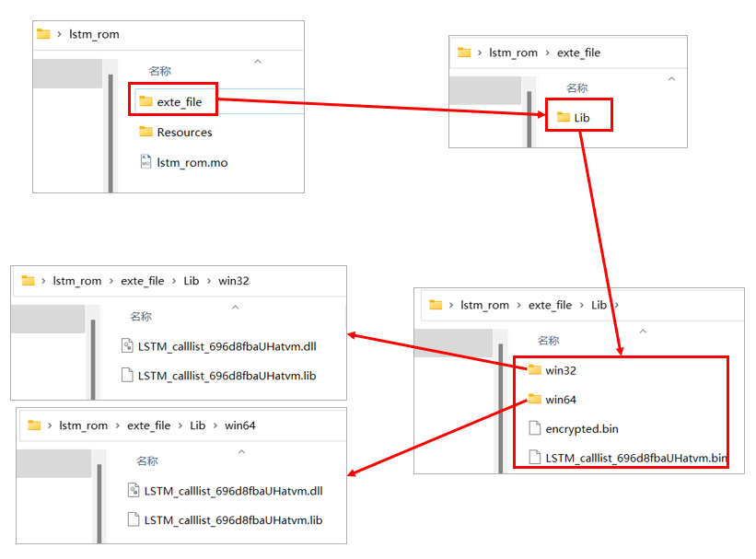Select the LSTM_calllist_696d8fbaUHatvm.bin file
The image size is (756, 559).
coord(635,458)
